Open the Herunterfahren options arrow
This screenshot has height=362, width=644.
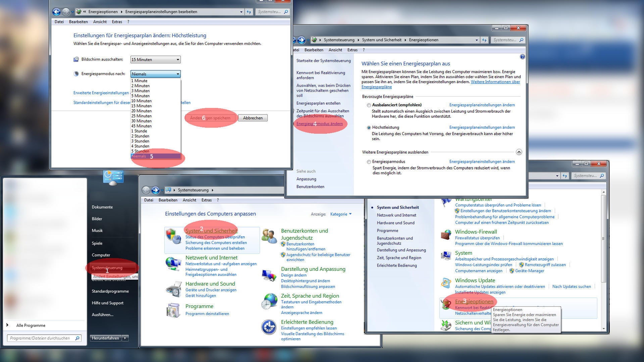125,338
